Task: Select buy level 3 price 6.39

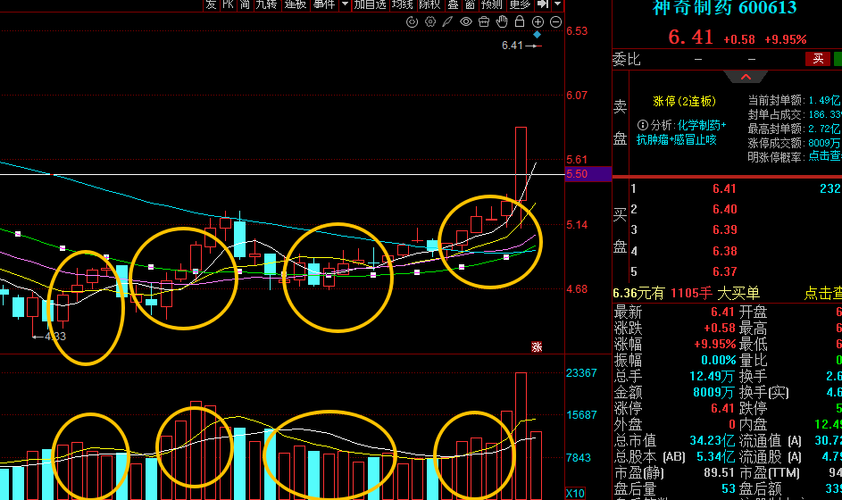Action: coord(724,229)
